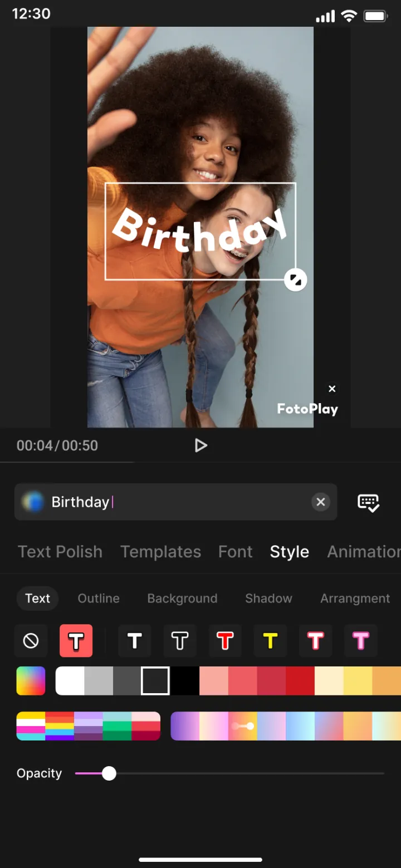Image resolution: width=401 pixels, height=868 pixels.
Task: Pick the light yellow color swatch
Action: click(x=358, y=680)
